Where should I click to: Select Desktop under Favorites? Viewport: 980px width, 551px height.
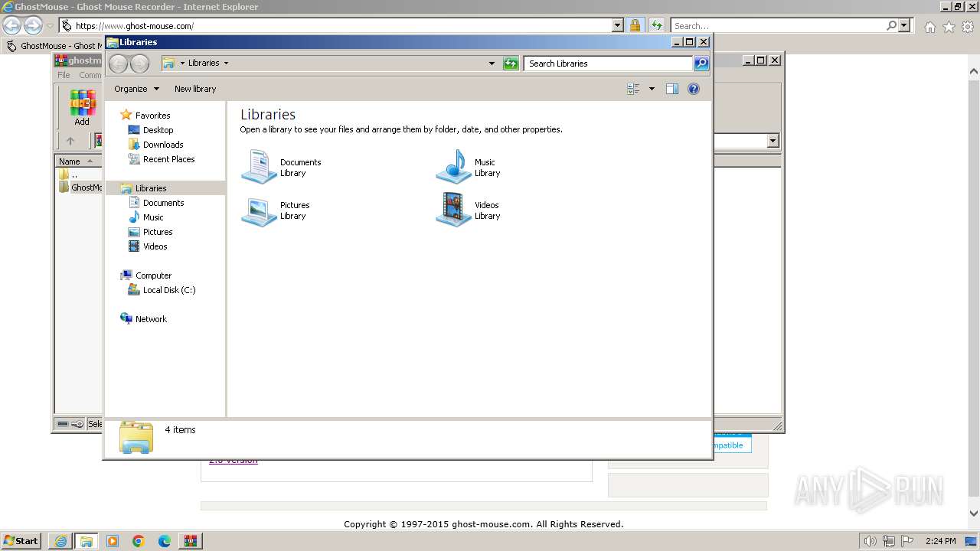(158, 130)
